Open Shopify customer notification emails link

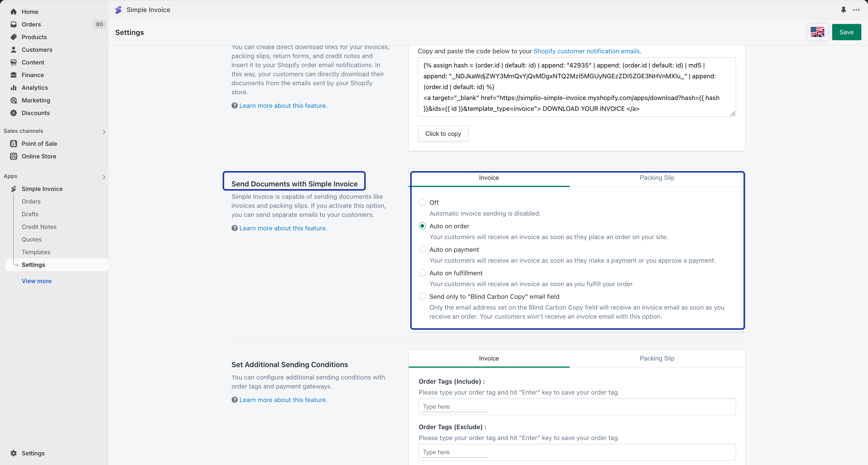click(586, 51)
